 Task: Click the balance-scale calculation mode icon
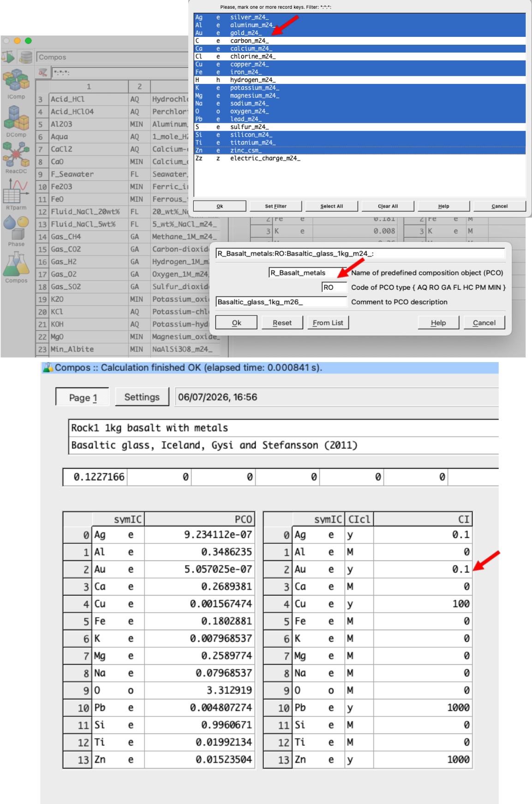8,57
